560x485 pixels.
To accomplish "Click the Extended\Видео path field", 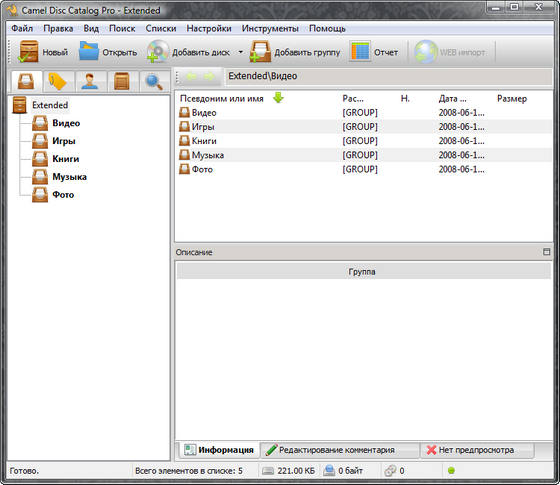I will click(x=389, y=76).
